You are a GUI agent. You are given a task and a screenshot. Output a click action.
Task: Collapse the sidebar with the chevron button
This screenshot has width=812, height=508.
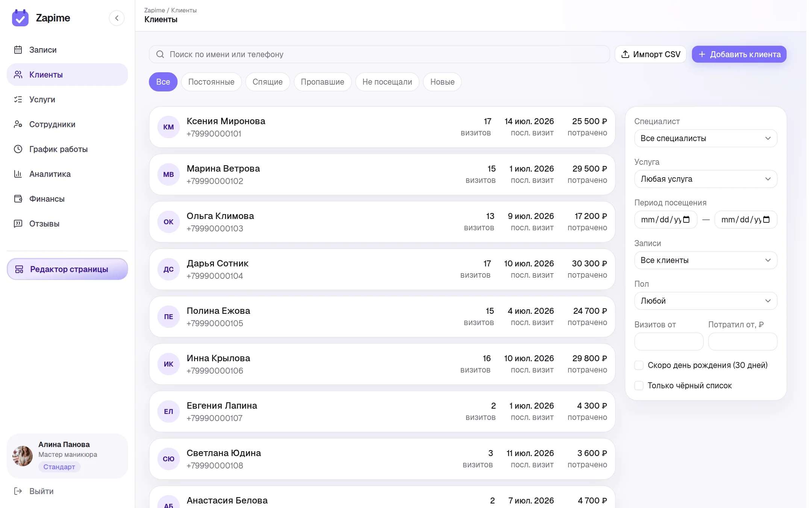117,18
